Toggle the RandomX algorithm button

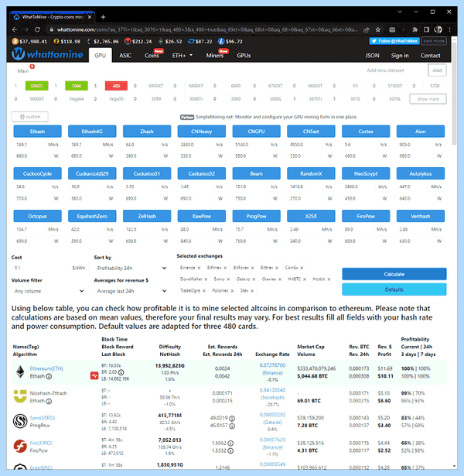tap(311, 173)
